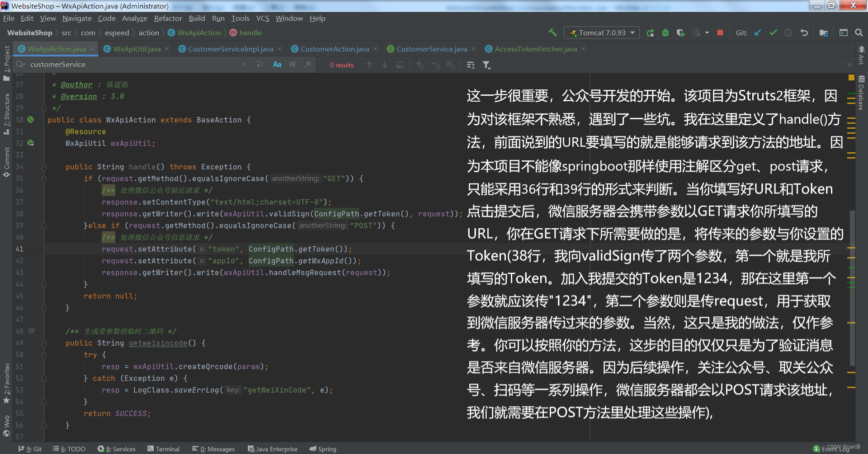The width and height of the screenshot is (868, 454).
Task: Click the multiple cursors search settings icon
Action: (471, 65)
